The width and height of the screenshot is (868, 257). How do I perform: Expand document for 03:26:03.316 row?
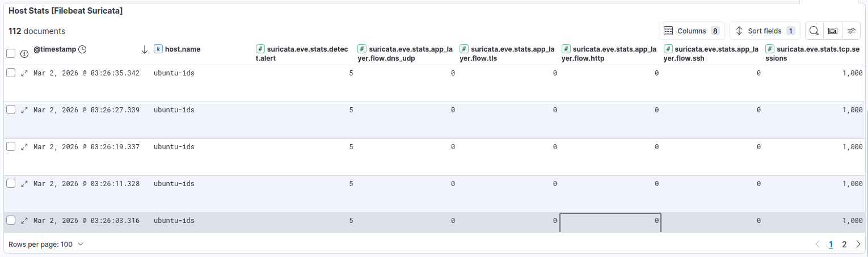point(24,221)
